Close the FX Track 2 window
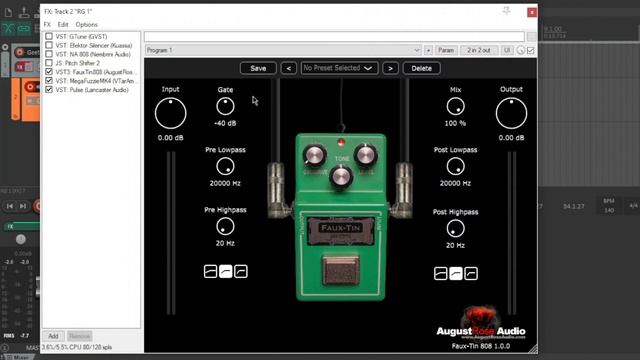This screenshot has height=360, width=640. (532, 12)
